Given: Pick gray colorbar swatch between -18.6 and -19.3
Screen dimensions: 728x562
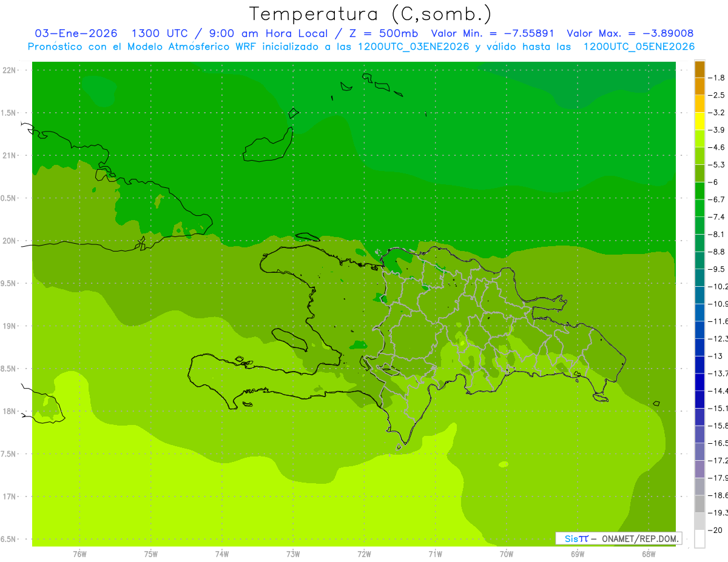Looking at the screenshot, I should 699,504.
